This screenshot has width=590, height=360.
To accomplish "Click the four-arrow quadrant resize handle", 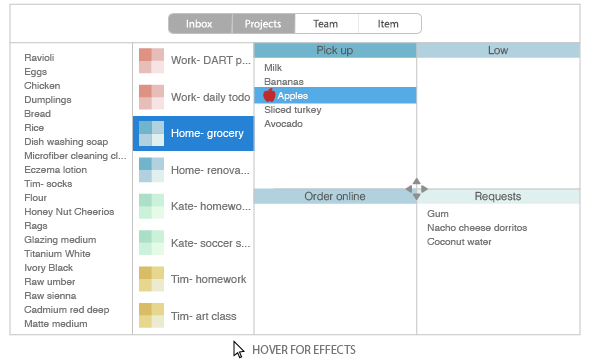I will 417,189.
